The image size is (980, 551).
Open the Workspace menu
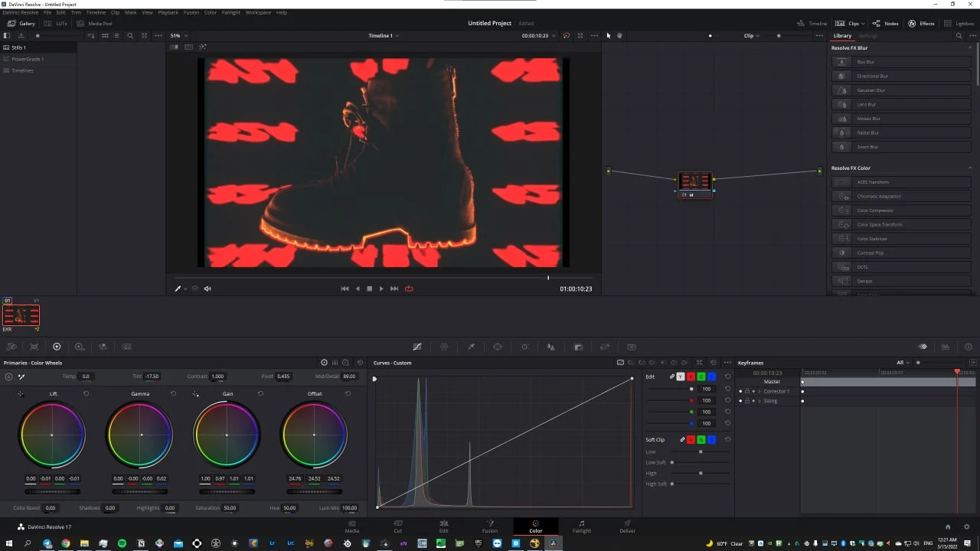[258, 13]
